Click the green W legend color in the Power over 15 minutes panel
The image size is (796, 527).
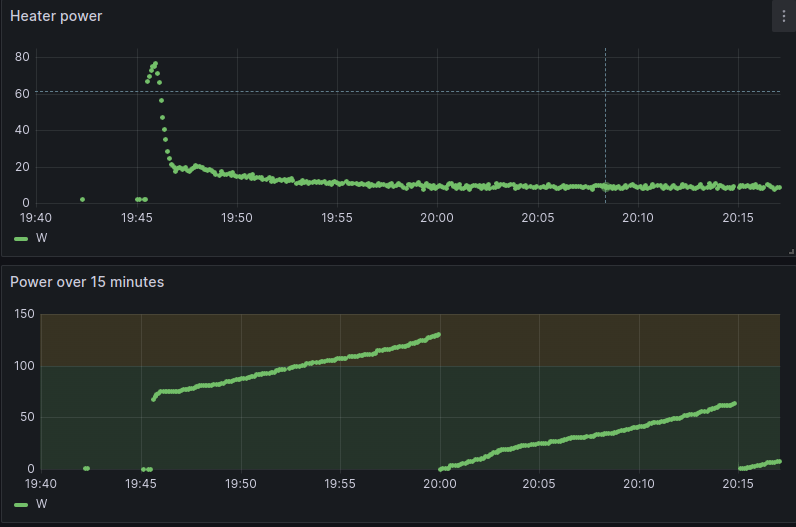tap(21, 505)
